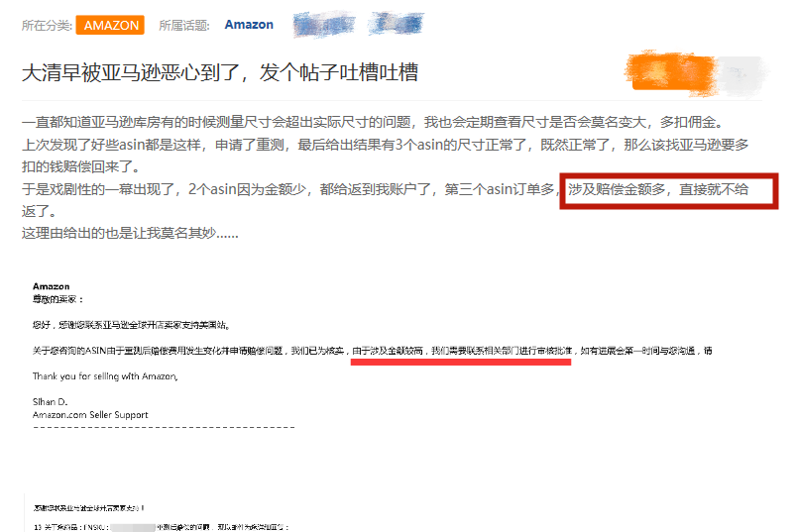The height and width of the screenshot is (532, 797).
Task: Click the paragraph beginning 一直都知道亚马逊库房
Action: pyautogui.click(x=373, y=122)
